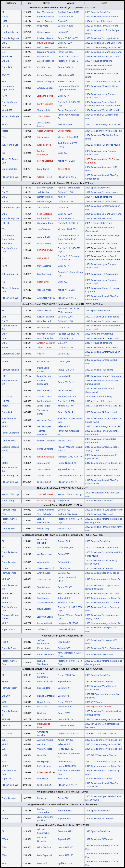
Task: Select the Red Bull Racing RB16B link
Action: tap(69, 188)
